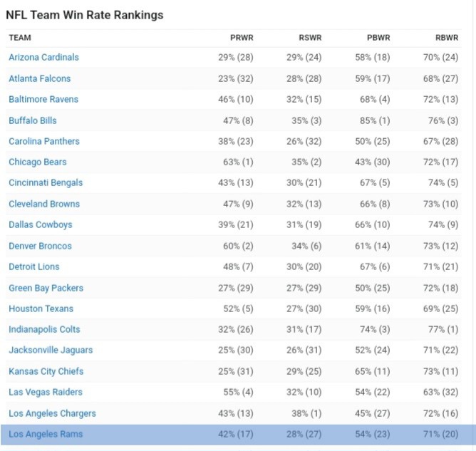Click Las Vegas Raiders PRWR value 55% (4)
476x451 pixels.
(x=238, y=392)
